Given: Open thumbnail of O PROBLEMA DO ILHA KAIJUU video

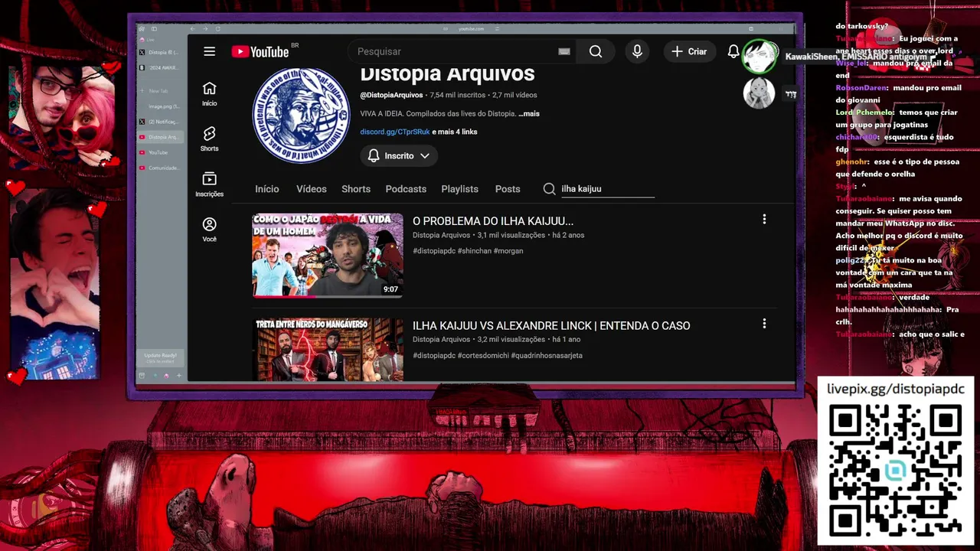Looking at the screenshot, I should pyautogui.click(x=328, y=255).
